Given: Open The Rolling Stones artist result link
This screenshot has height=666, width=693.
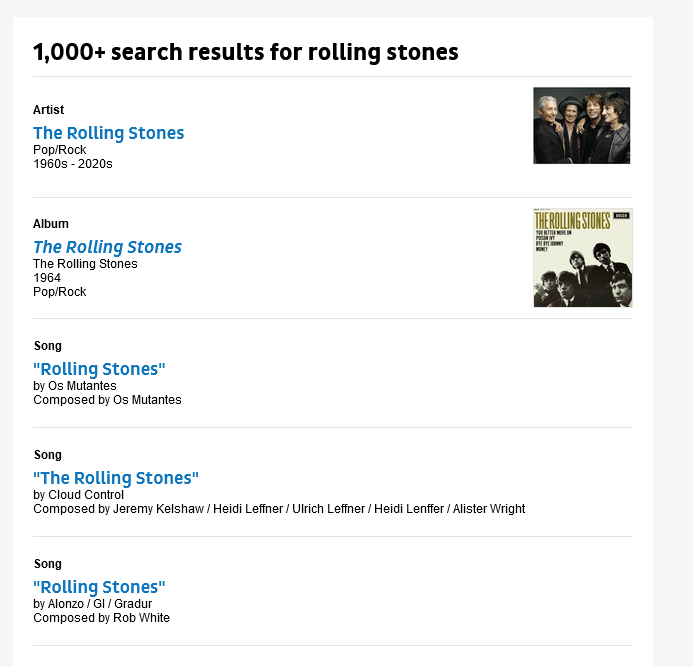Looking at the screenshot, I should coord(108,133).
